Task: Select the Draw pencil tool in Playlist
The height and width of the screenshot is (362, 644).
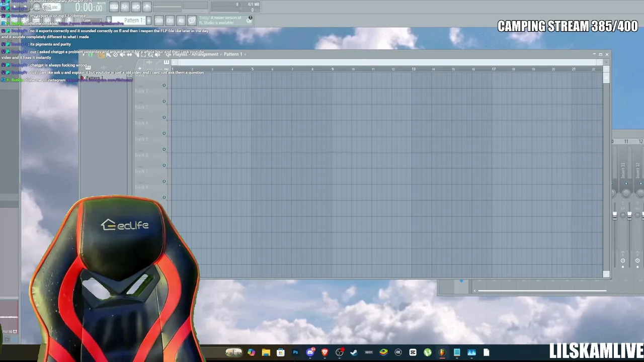Action: [102, 54]
